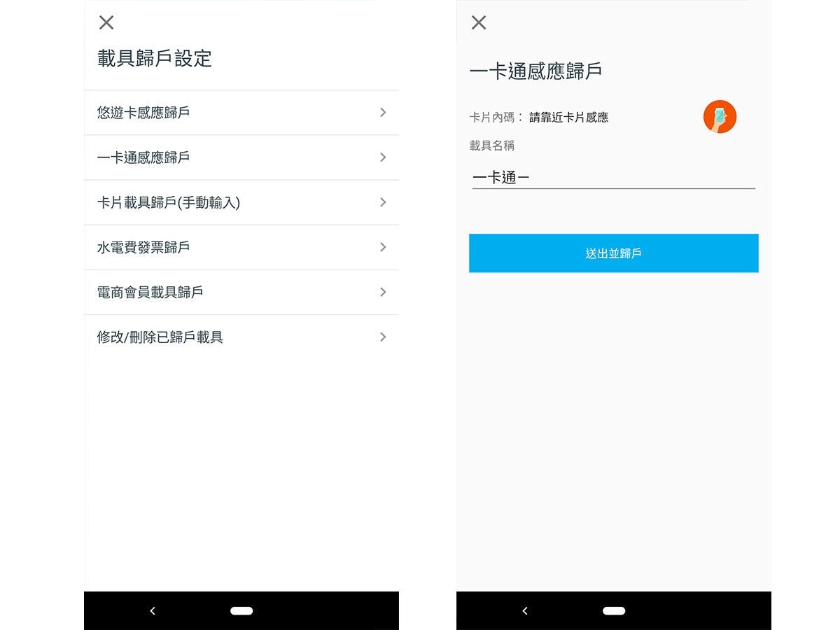Image resolution: width=840 pixels, height=630 pixels.
Task: Open 一卡通感應歸戶 option in the list
Action: point(241,157)
